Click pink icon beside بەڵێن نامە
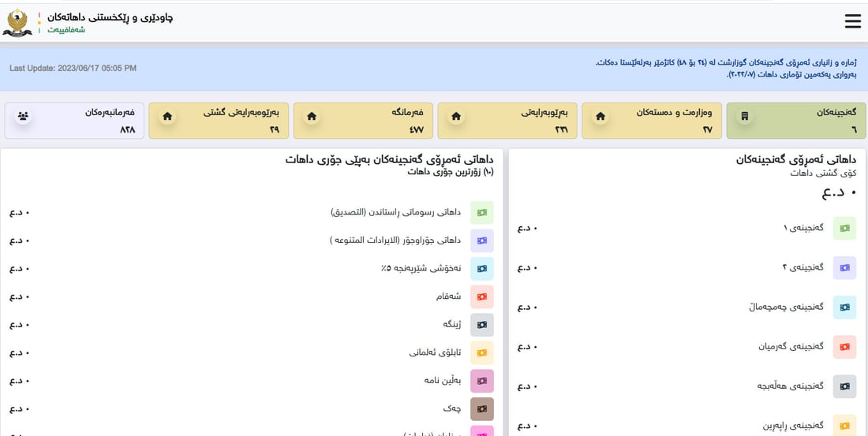Screen dimensions: 868x436 (x=482, y=382)
